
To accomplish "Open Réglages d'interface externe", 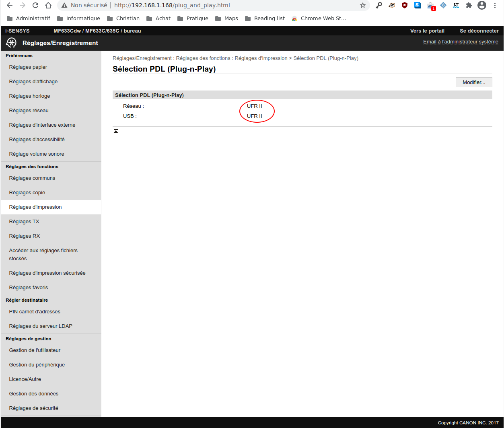I will coord(51,125).
